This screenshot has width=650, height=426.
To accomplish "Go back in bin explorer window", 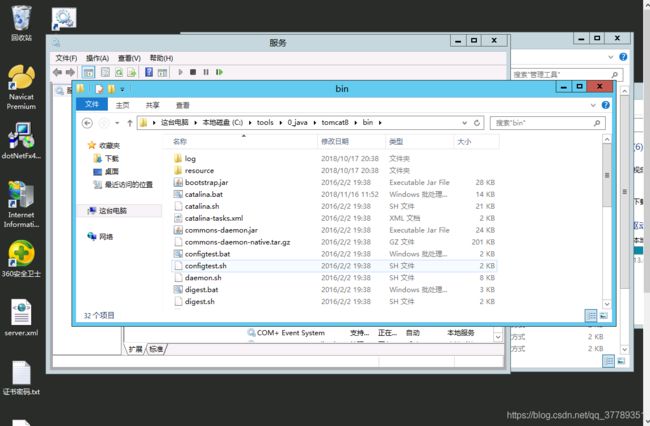I will coord(87,123).
